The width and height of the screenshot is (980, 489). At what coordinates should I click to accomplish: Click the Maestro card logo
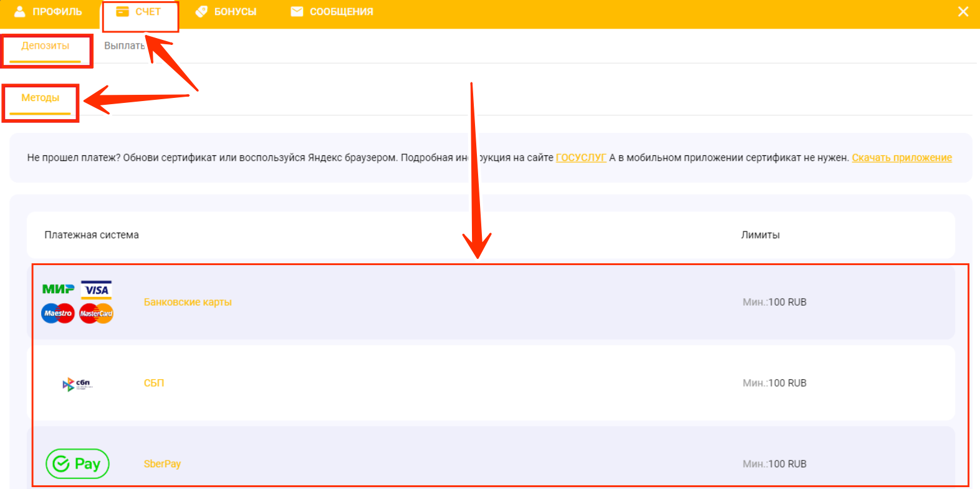pyautogui.click(x=58, y=313)
